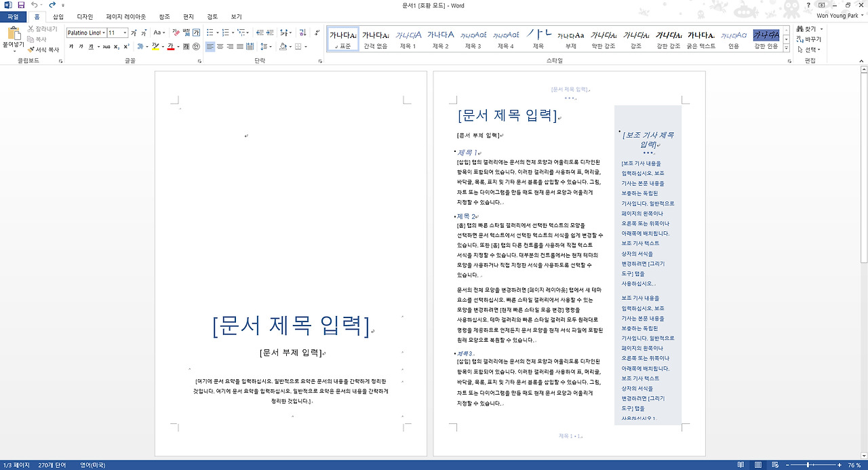The width and height of the screenshot is (868, 470).
Task: Click the zoom slider handle
Action: click(x=809, y=465)
